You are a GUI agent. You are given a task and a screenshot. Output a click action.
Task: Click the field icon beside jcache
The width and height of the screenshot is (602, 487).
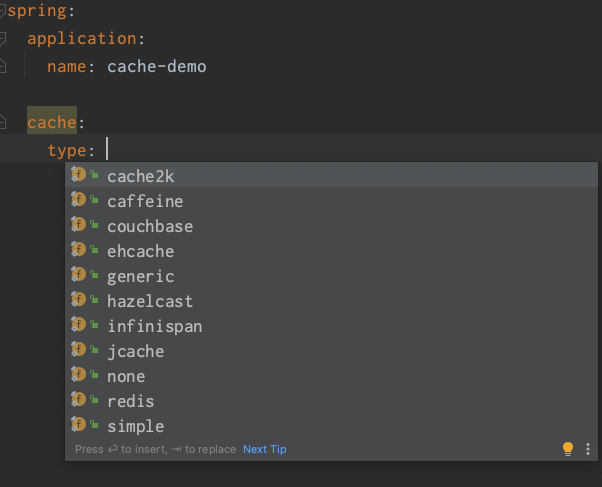pyautogui.click(x=78, y=350)
